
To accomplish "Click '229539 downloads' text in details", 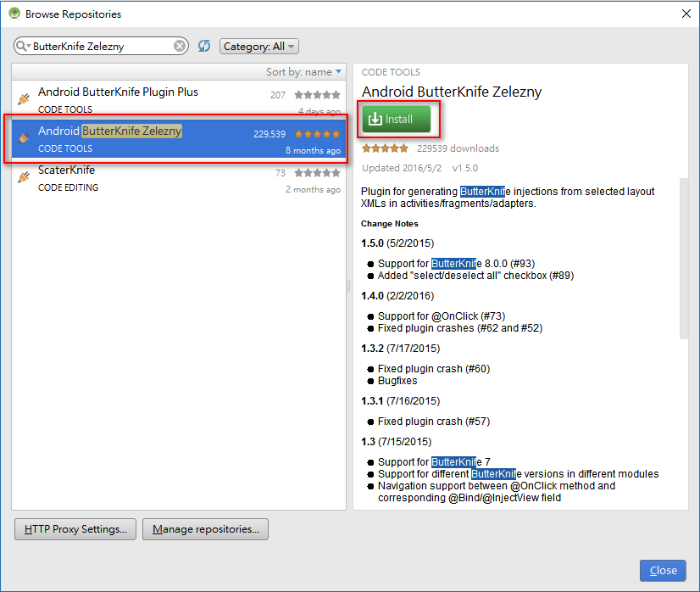I will 458,148.
